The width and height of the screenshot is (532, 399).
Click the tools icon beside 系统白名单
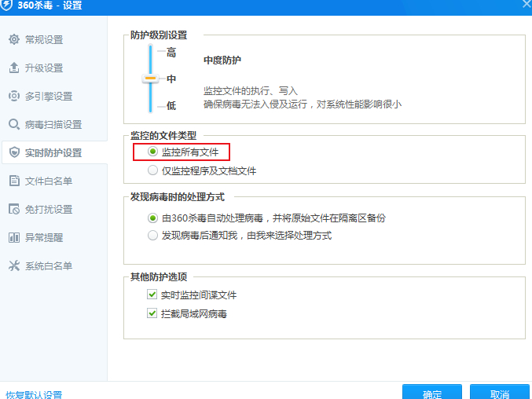click(14, 265)
